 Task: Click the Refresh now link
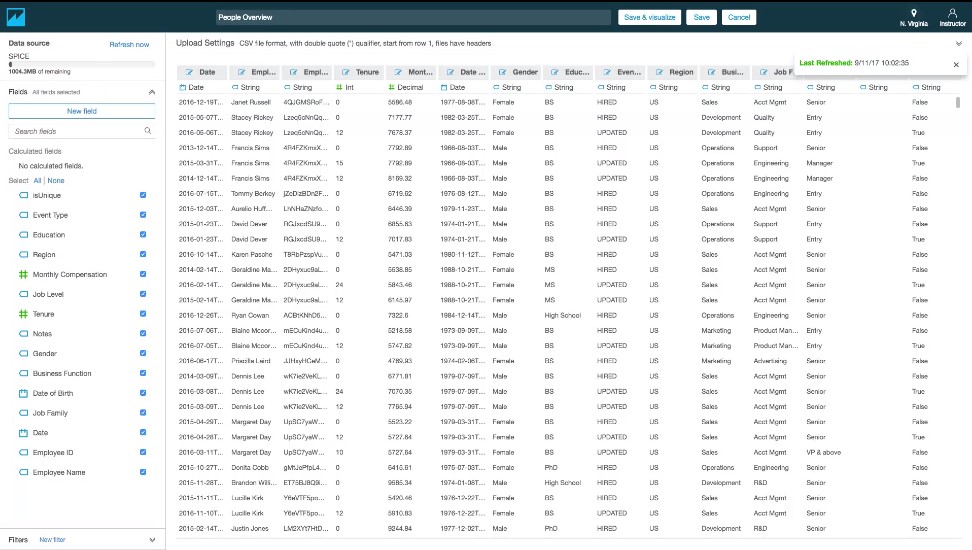(x=129, y=45)
